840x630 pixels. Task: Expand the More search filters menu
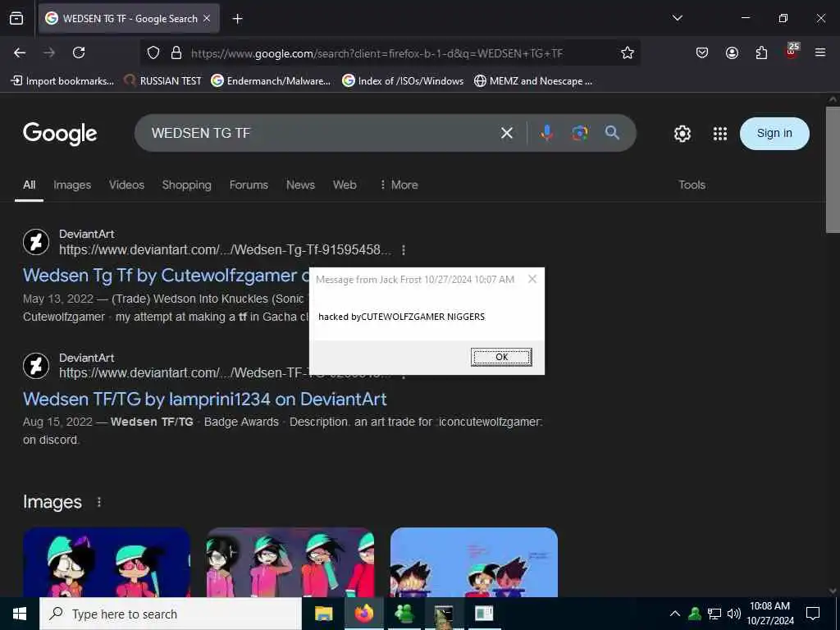[x=399, y=185]
